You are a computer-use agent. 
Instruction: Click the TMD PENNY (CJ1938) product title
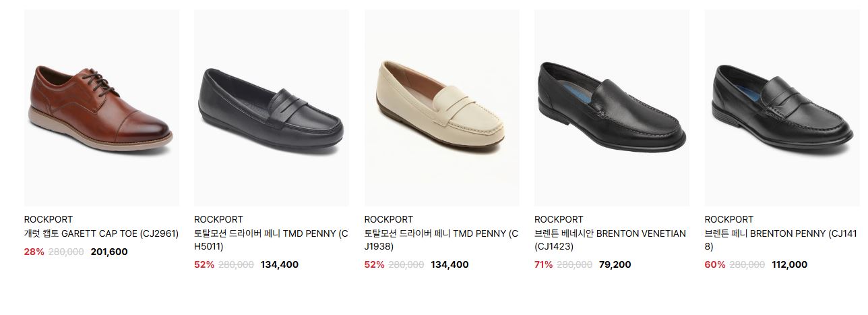coord(441,240)
